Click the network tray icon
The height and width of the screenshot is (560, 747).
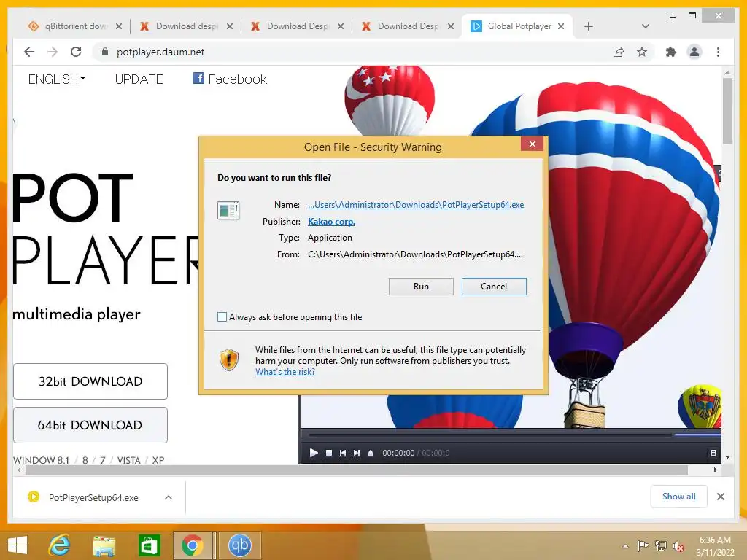click(x=661, y=545)
